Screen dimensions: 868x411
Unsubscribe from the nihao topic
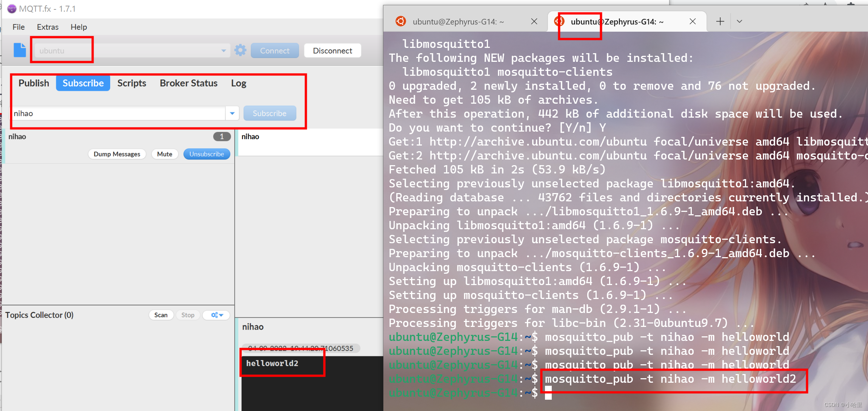point(206,154)
